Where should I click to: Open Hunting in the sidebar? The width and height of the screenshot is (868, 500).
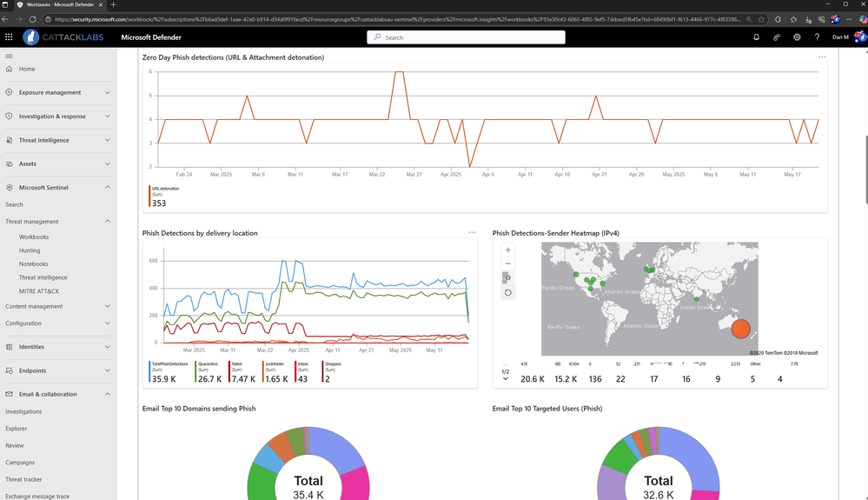tap(30, 250)
